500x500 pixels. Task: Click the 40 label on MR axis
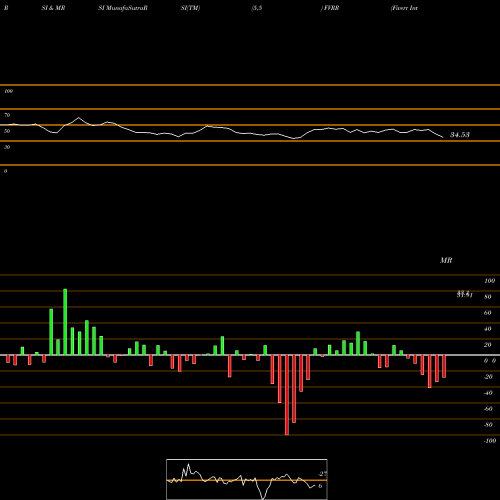tap(488, 329)
